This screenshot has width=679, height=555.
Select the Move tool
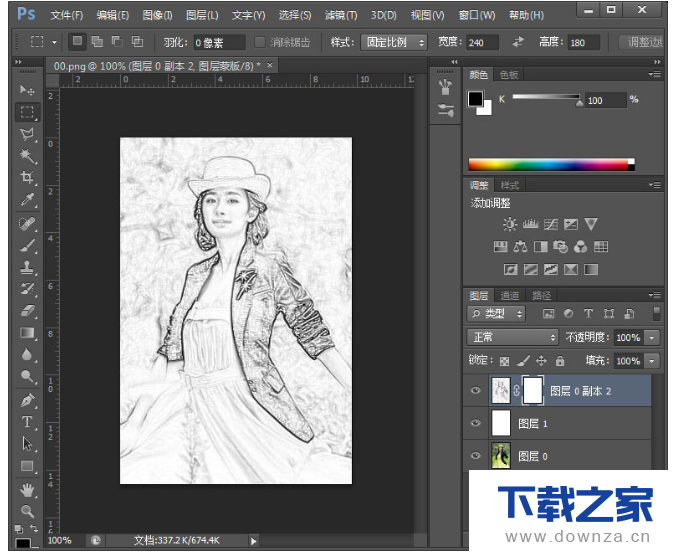click(27, 90)
